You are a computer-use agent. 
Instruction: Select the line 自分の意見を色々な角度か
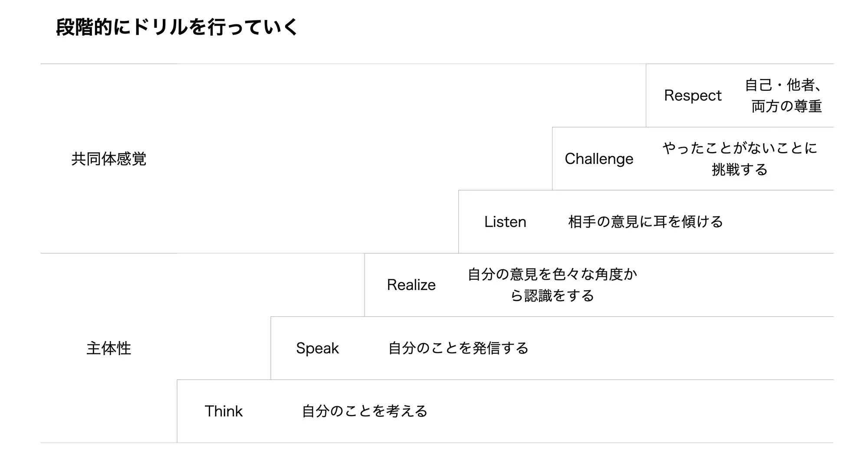[x=552, y=275]
